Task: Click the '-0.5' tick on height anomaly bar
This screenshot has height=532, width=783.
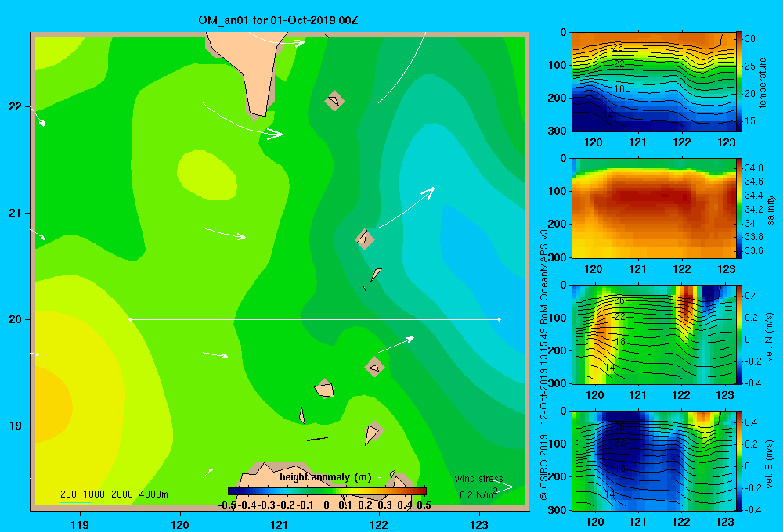Action: 227,505
